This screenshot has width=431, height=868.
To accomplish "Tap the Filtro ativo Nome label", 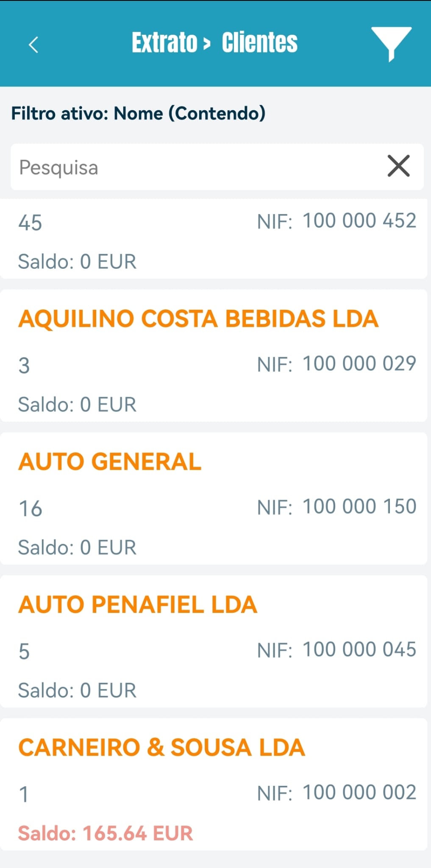I will point(138,114).
